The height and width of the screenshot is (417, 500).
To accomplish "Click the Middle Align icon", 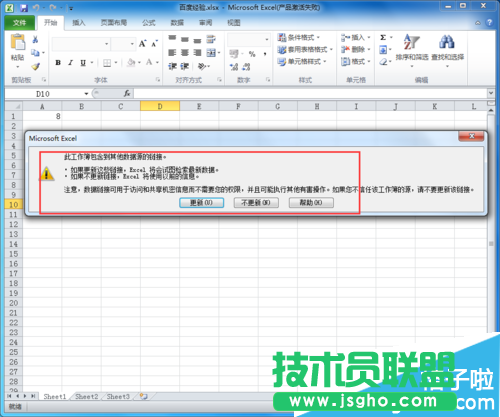I will pos(185,40).
